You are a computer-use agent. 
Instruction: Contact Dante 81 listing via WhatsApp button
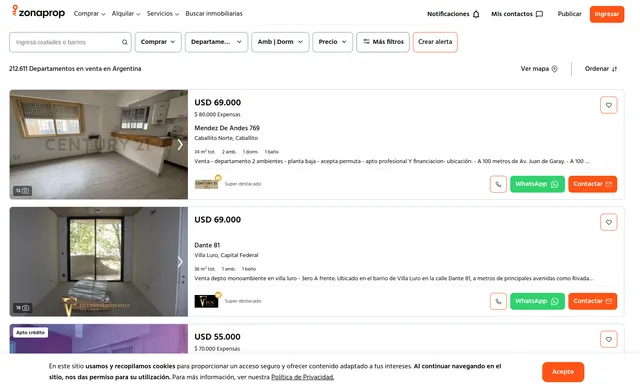click(537, 301)
